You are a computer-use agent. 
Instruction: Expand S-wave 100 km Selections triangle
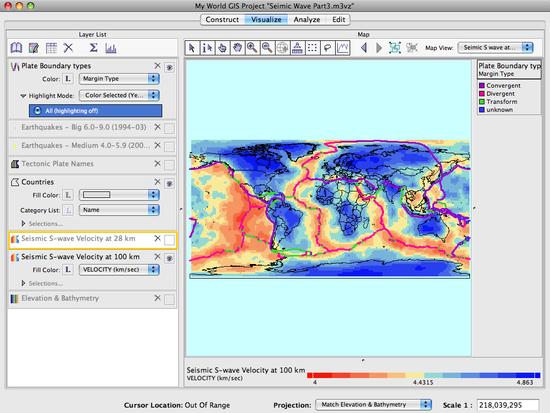pos(24,283)
